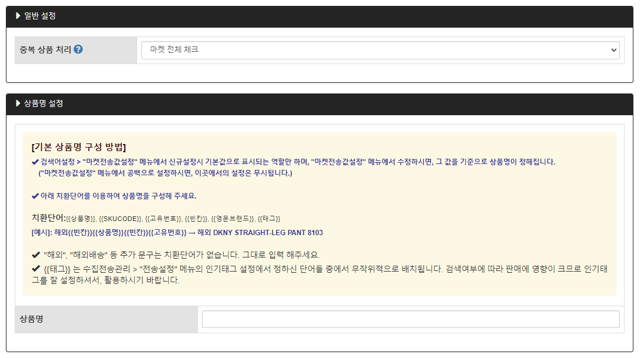Screen dimensions: 644x358
Task: Click the {{태그}} token in 치환단어 list
Action: tap(269, 219)
